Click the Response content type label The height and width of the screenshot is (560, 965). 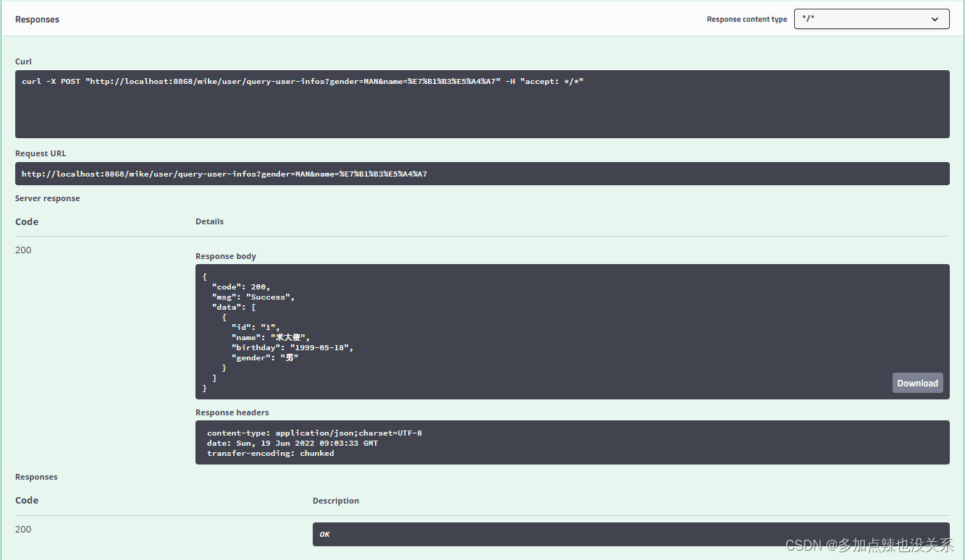(747, 20)
